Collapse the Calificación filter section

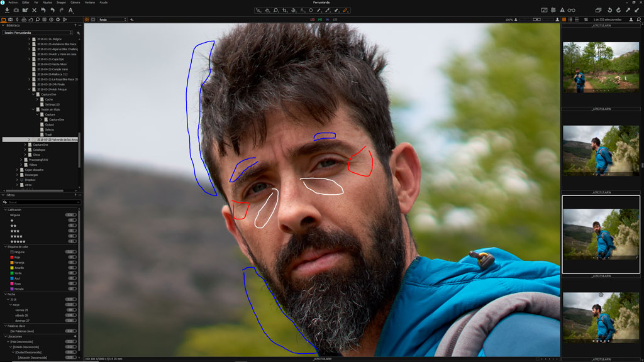point(6,209)
